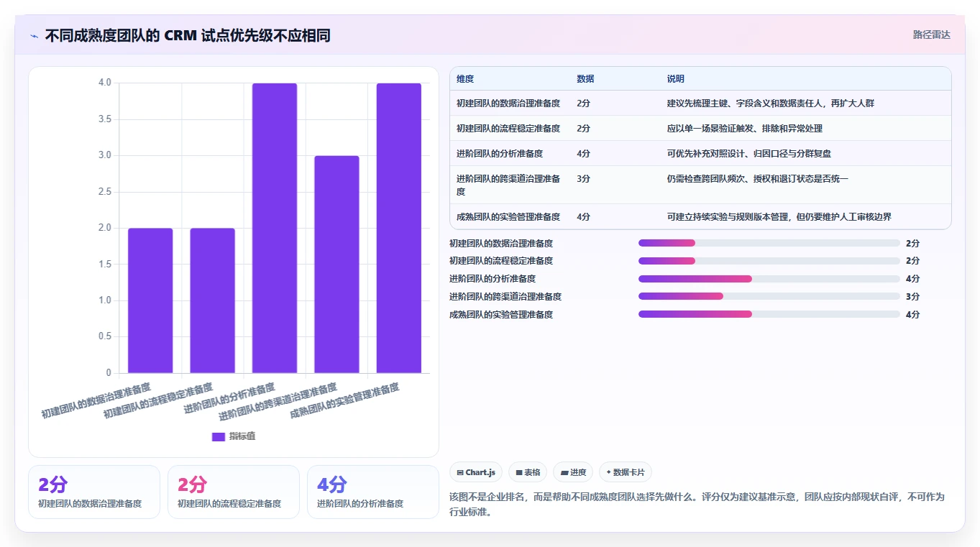The width and height of the screenshot is (980, 547).
Task: Click table cell 建议先梳理主键、字段含义和数据责任人，再扩大人群
Action: point(771,104)
